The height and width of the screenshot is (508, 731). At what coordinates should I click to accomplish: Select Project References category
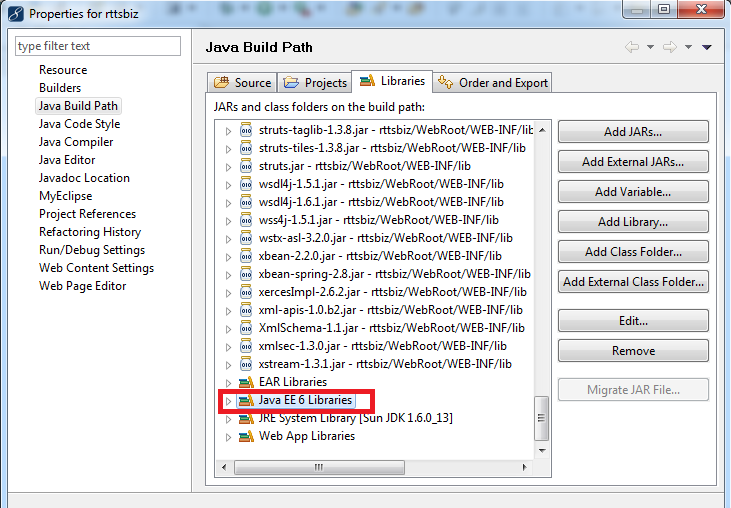pyautogui.click(x=88, y=214)
